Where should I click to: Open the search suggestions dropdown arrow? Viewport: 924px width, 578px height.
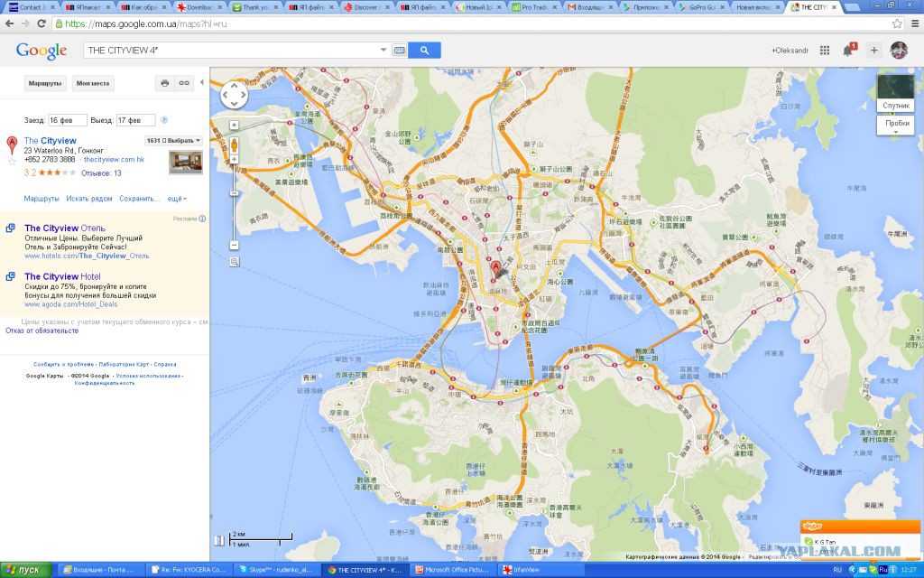[x=383, y=51]
